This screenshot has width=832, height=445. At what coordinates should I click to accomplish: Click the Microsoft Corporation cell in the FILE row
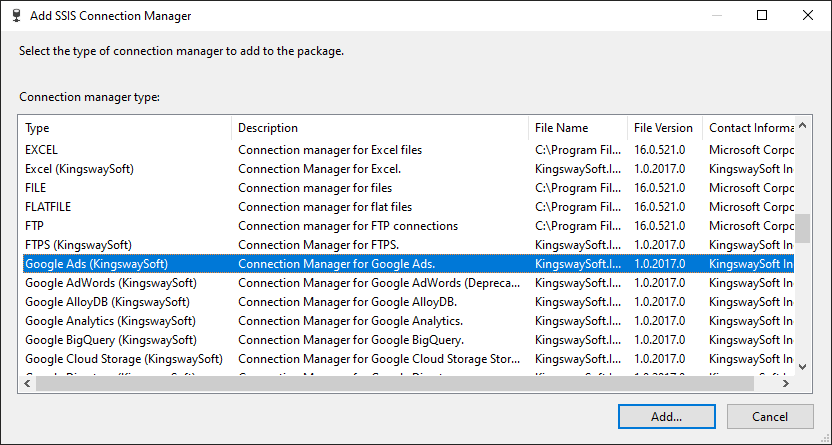point(751,188)
